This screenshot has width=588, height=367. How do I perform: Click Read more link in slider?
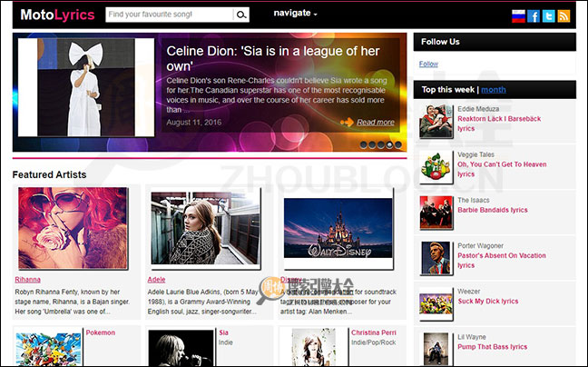coord(376,122)
